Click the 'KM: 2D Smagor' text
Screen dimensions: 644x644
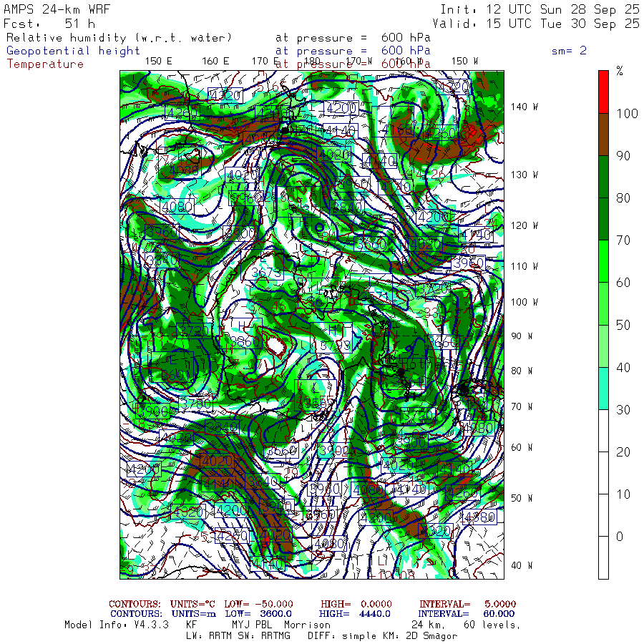point(420,636)
